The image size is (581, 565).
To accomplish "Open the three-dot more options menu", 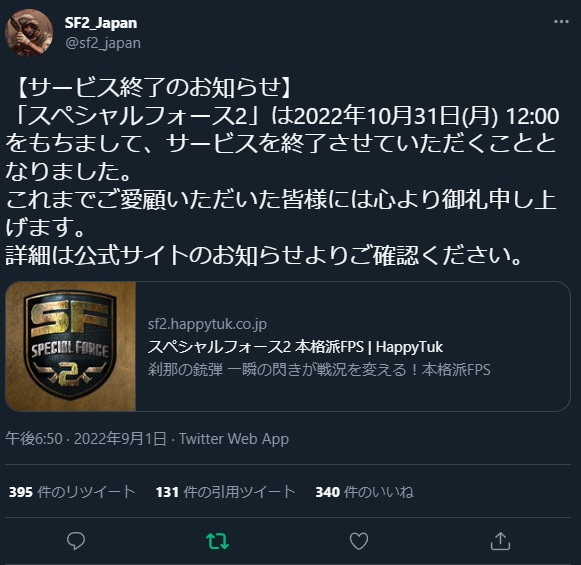I will (x=561, y=22).
